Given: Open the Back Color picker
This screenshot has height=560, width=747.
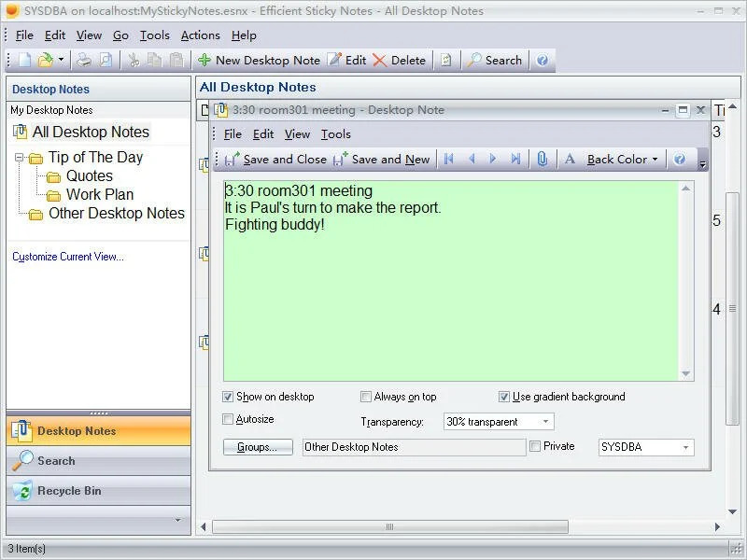Looking at the screenshot, I should coord(622,159).
